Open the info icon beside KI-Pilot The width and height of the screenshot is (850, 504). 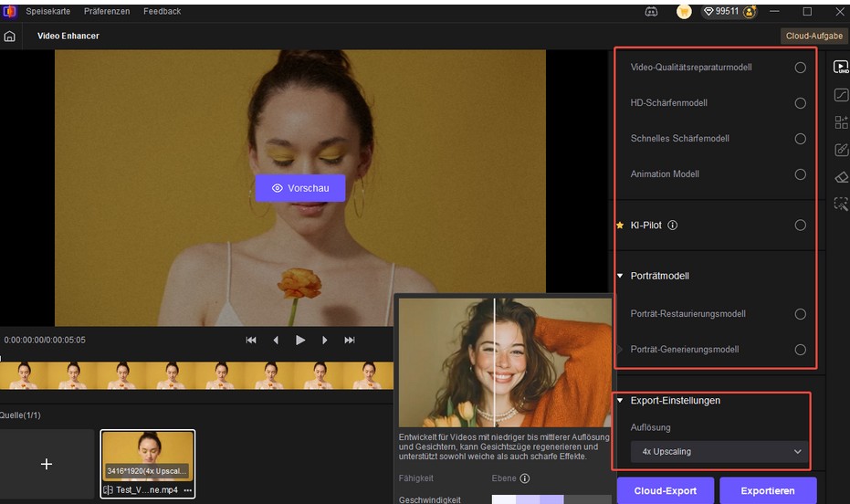coord(673,226)
